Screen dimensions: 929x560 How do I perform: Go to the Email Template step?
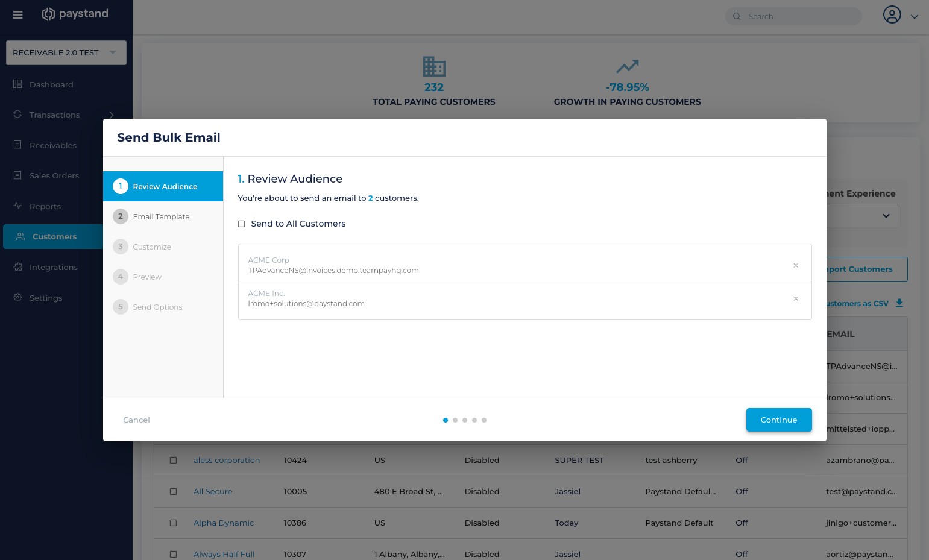163,216
